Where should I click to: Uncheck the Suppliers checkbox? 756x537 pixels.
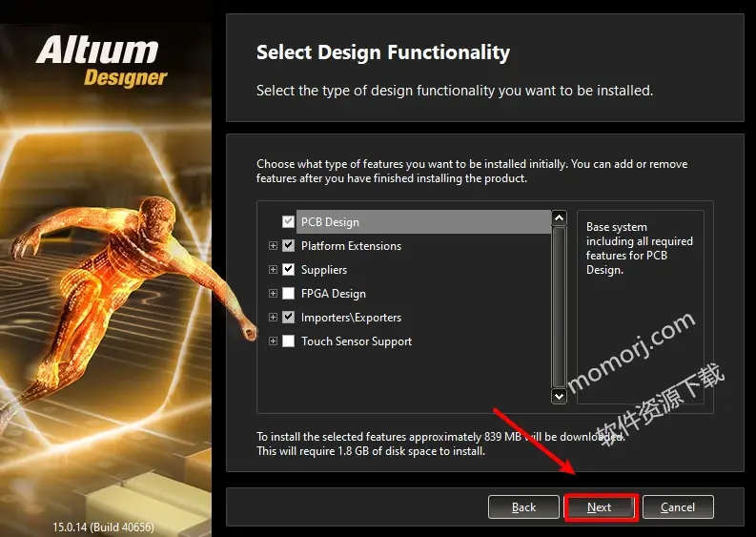coord(288,269)
